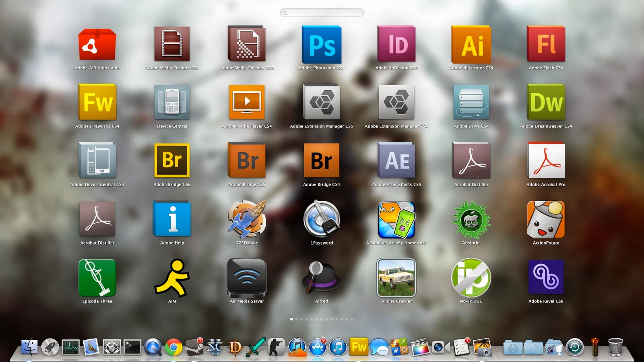Open Finder from the Dock

(29, 347)
